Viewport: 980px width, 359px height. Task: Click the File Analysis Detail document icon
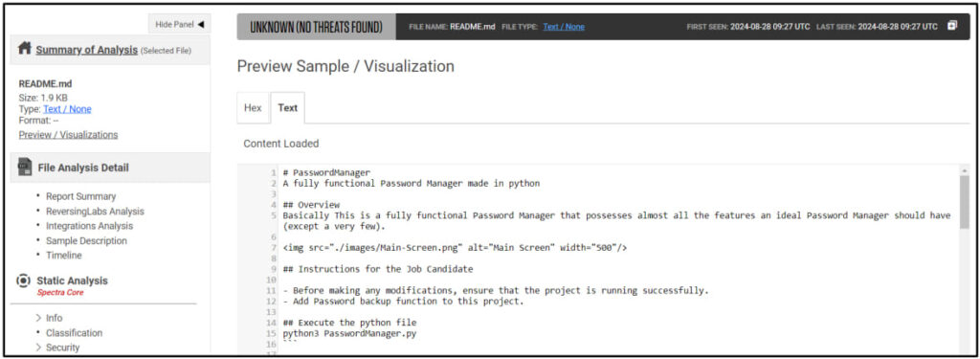click(x=25, y=167)
